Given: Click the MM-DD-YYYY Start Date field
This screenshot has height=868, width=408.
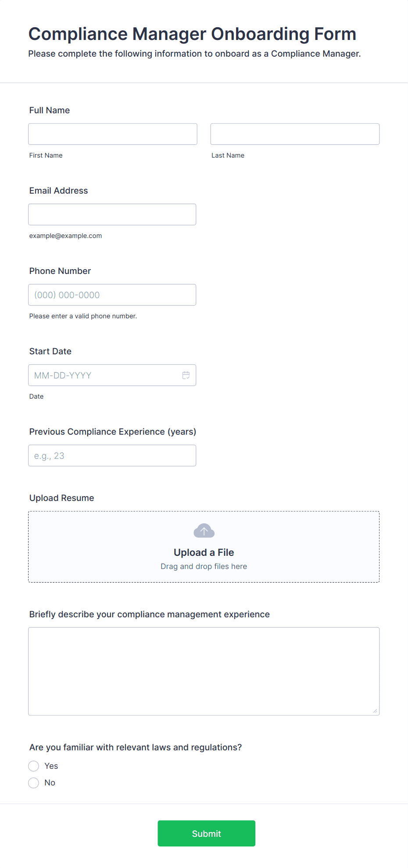Looking at the screenshot, I should 112,375.
